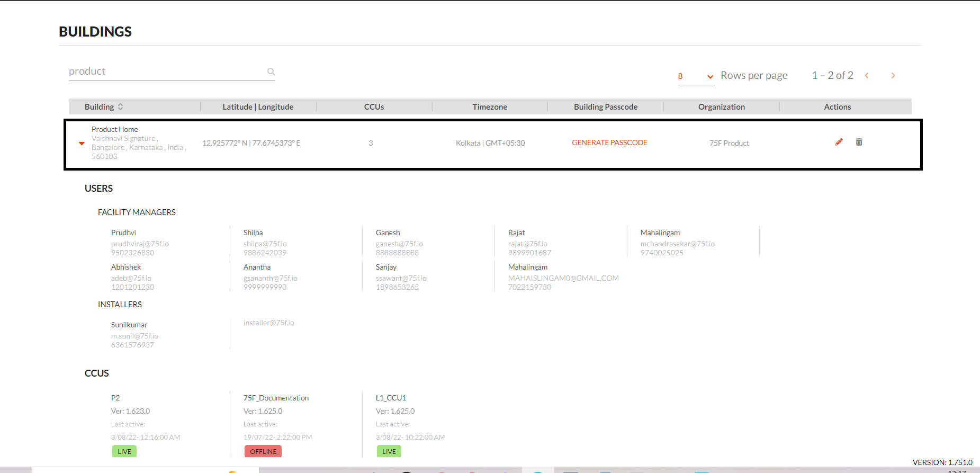
Task: Click the GENERATE PASSCODE link
Action: [609, 142]
